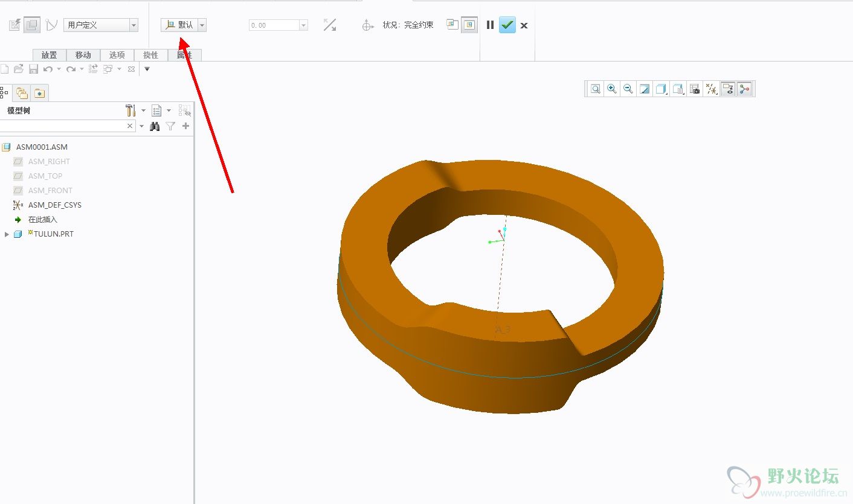The width and height of the screenshot is (853, 504).
Task: Toggle manual placement mode icon
Action: tap(32, 25)
